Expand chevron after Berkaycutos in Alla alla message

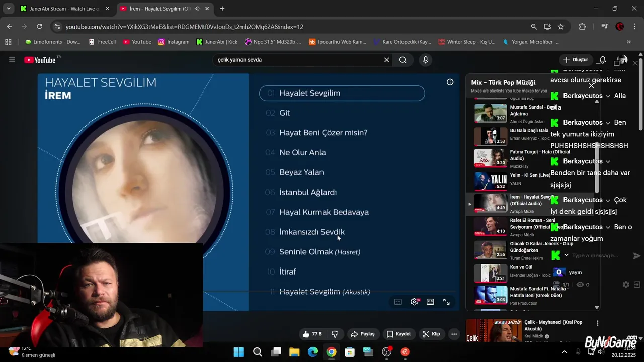[x=608, y=96]
